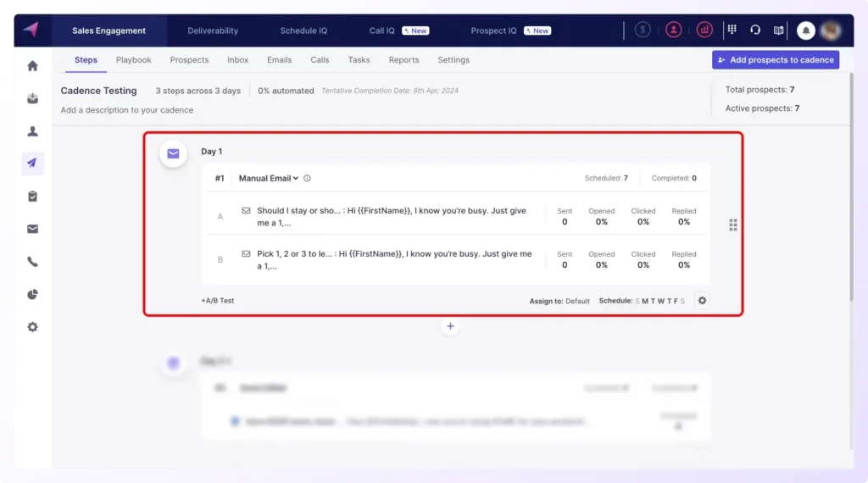Click the +A/B Test link

click(218, 301)
